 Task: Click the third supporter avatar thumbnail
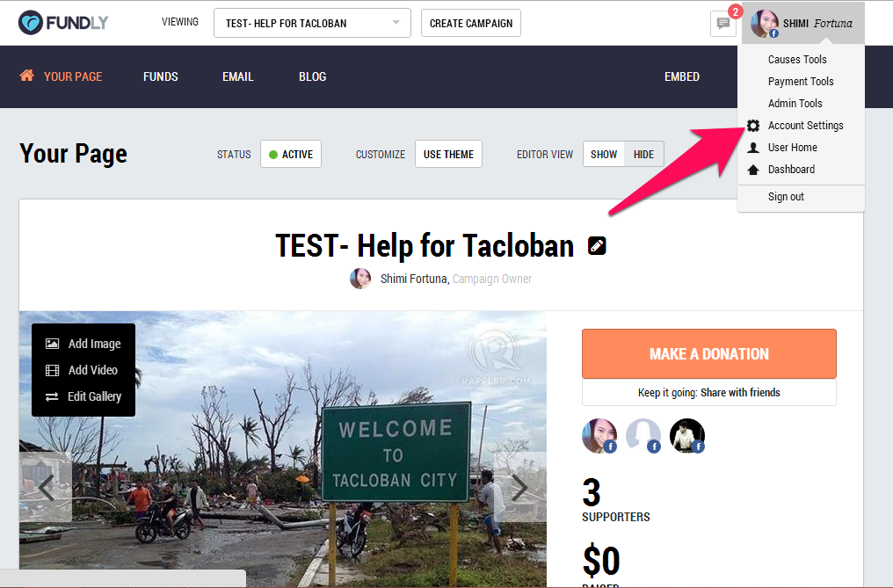click(686, 436)
